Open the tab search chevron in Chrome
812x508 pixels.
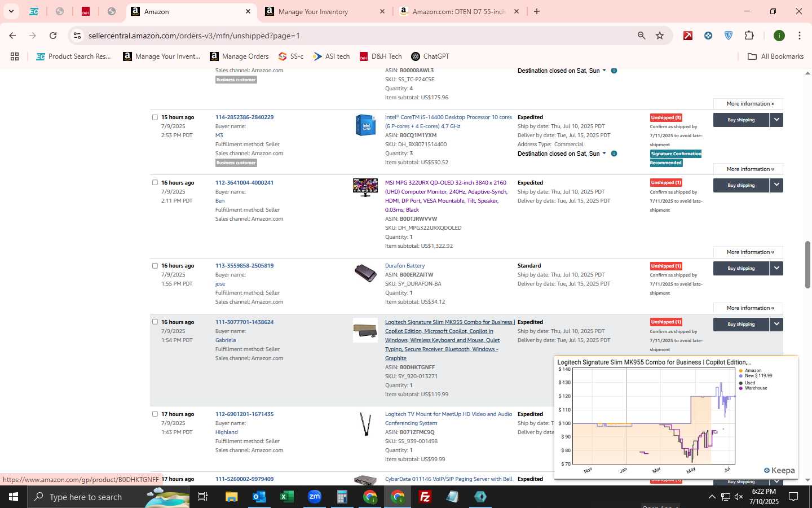click(11, 11)
